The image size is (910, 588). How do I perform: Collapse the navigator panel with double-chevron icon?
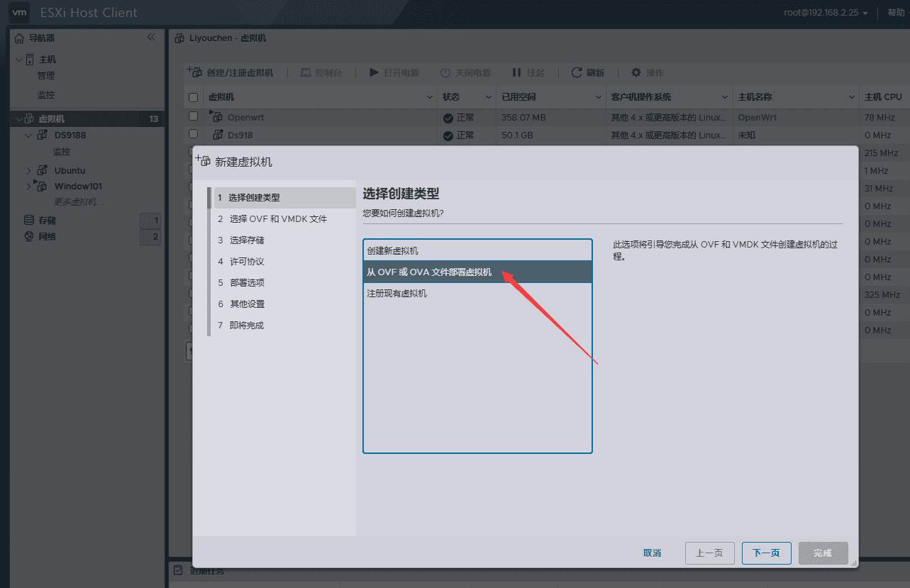(x=151, y=37)
